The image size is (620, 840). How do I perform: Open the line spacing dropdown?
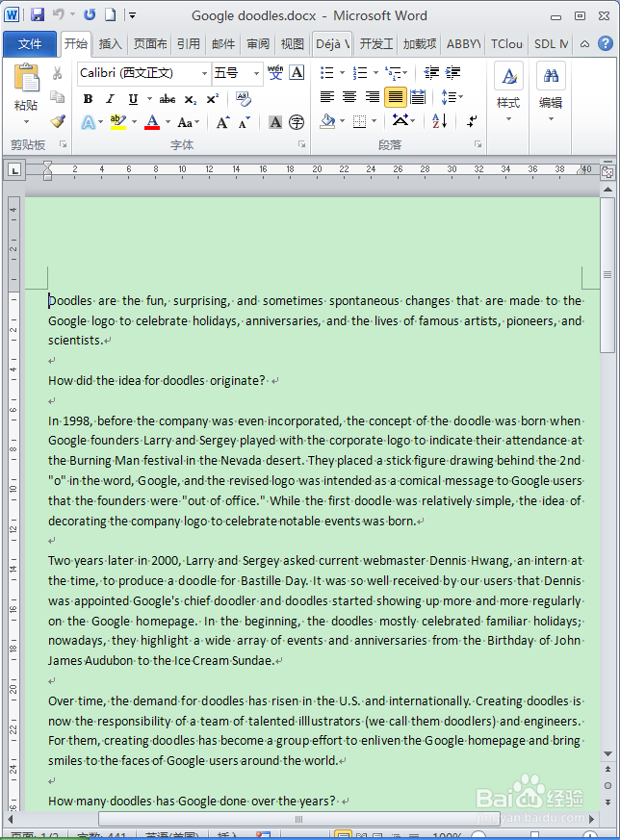(452, 97)
